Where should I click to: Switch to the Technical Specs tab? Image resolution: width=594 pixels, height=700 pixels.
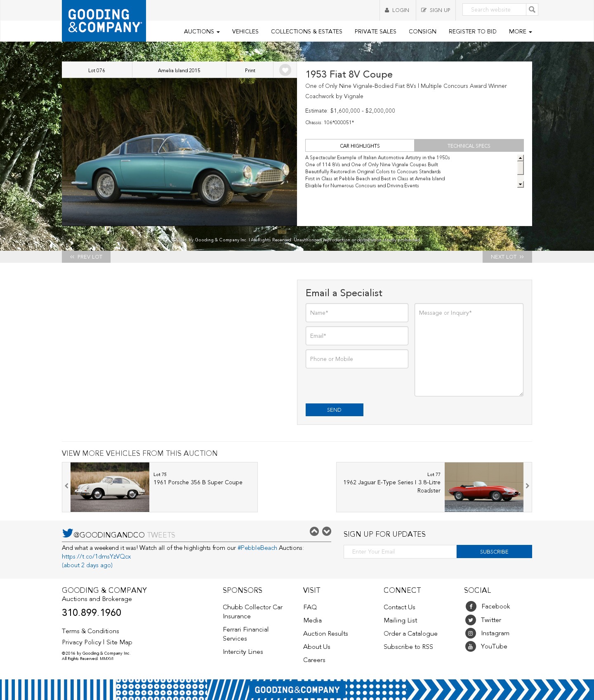point(469,146)
